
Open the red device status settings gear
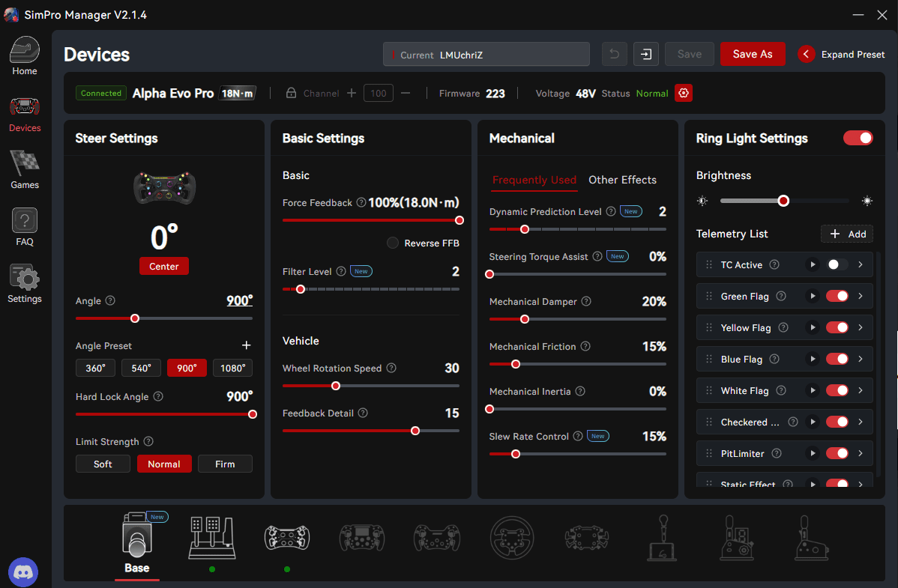coord(683,93)
